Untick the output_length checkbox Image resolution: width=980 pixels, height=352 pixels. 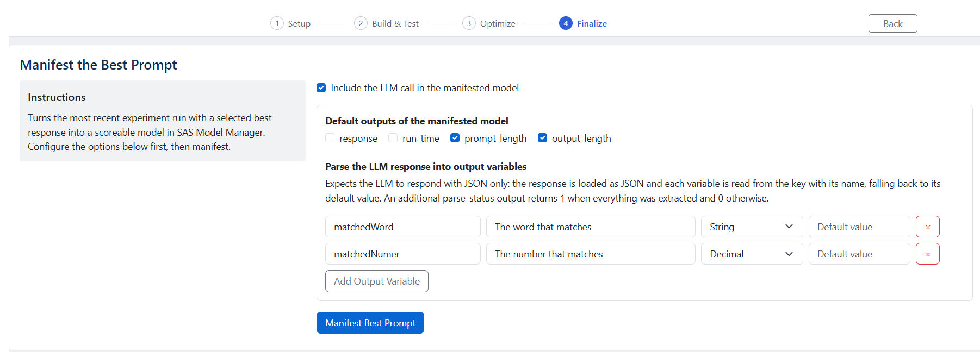coord(542,138)
